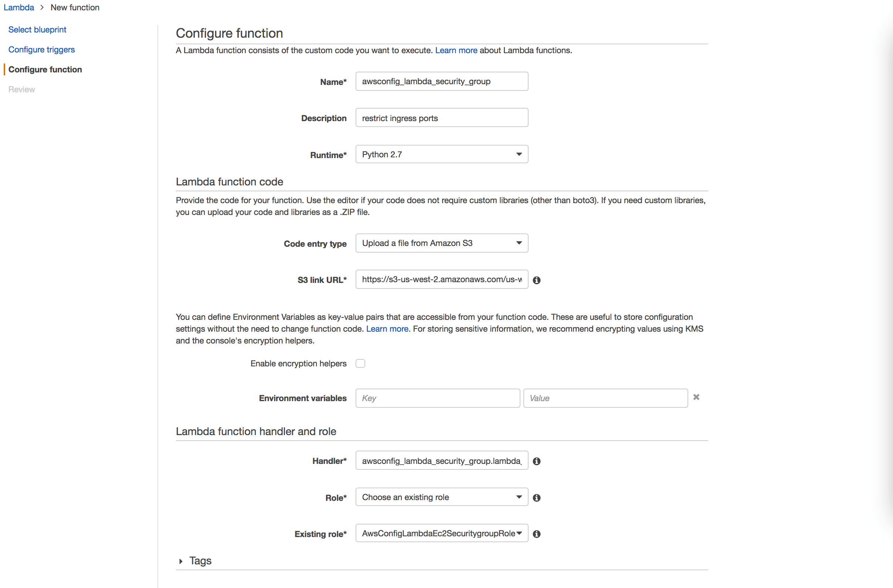Click the environment variable Value field
Screen dimensions: 893x588
pyautogui.click(x=605, y=398)
